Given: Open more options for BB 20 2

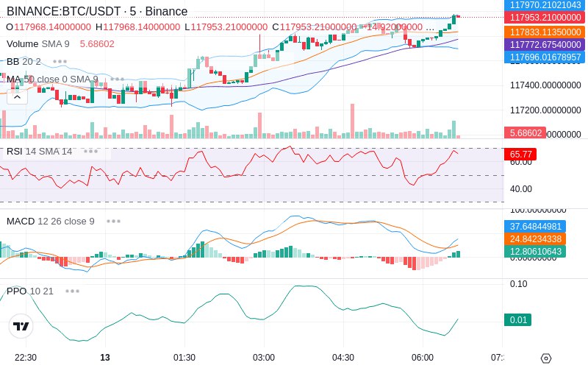Looking at the screenshot, I should tap(60, 62).
